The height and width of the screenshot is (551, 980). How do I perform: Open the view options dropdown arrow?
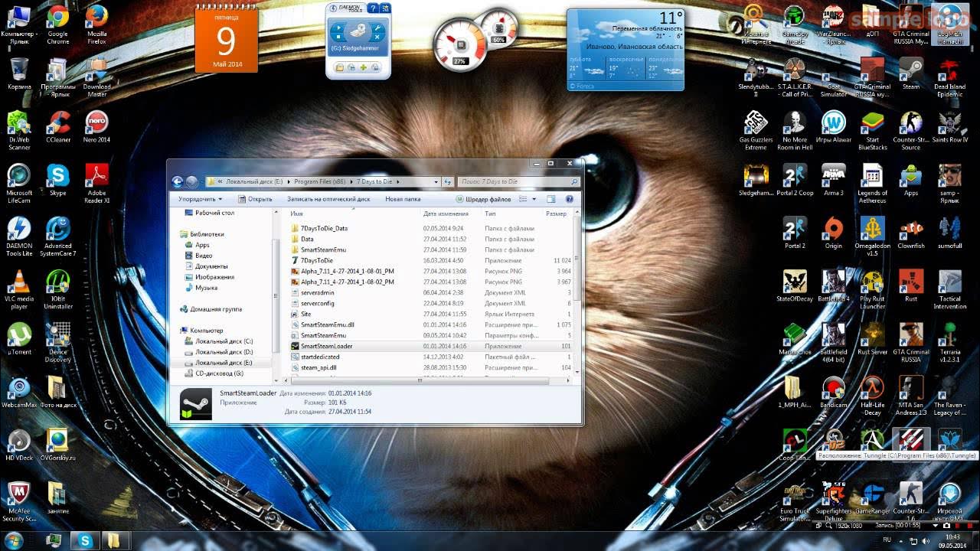pyautogui.click(x=534, y=199)
